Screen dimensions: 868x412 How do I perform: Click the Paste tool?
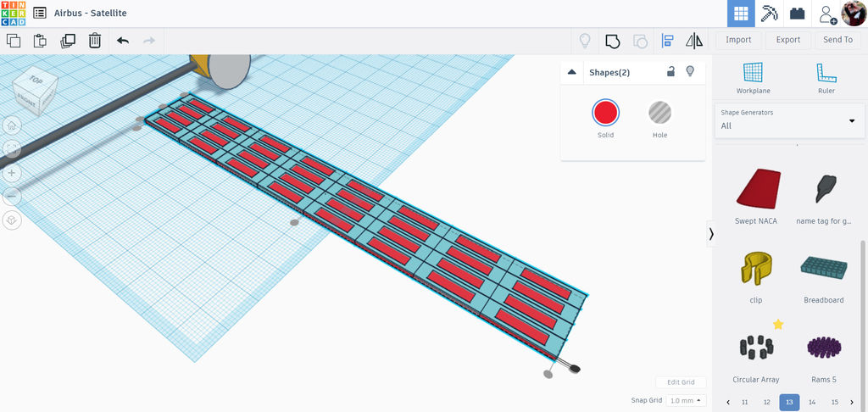pyautogui.click(x=40, y=41)
